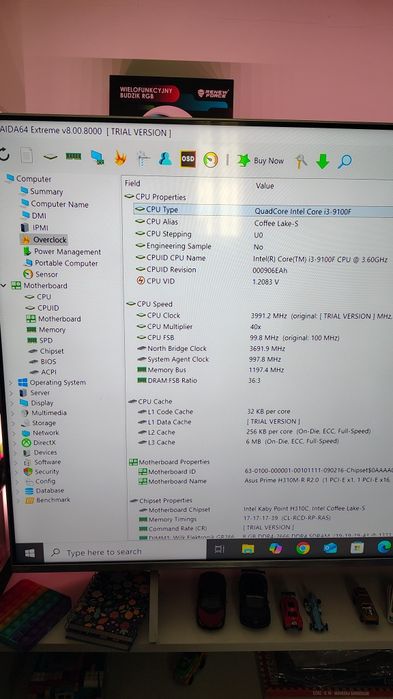Expand the Network category arrow

(13, 433)
